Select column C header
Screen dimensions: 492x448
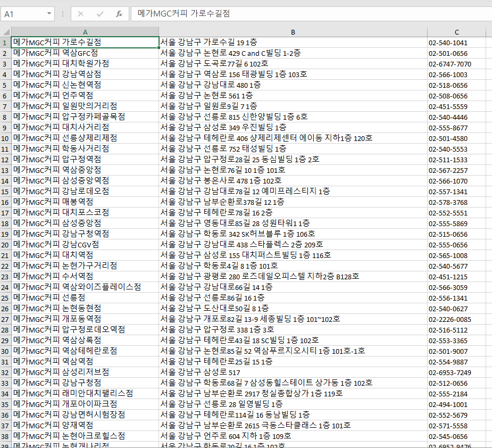click(x=456, y=32)
